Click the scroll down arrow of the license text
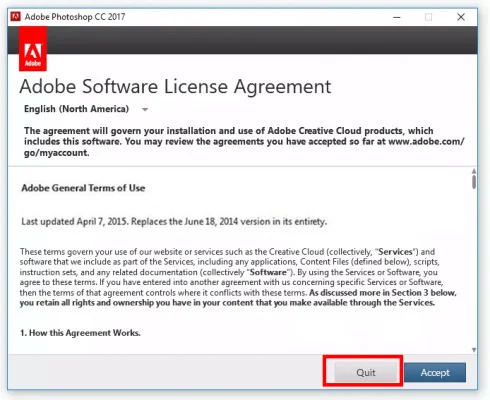This screenshot has height=400, width=490. (474, 350)
